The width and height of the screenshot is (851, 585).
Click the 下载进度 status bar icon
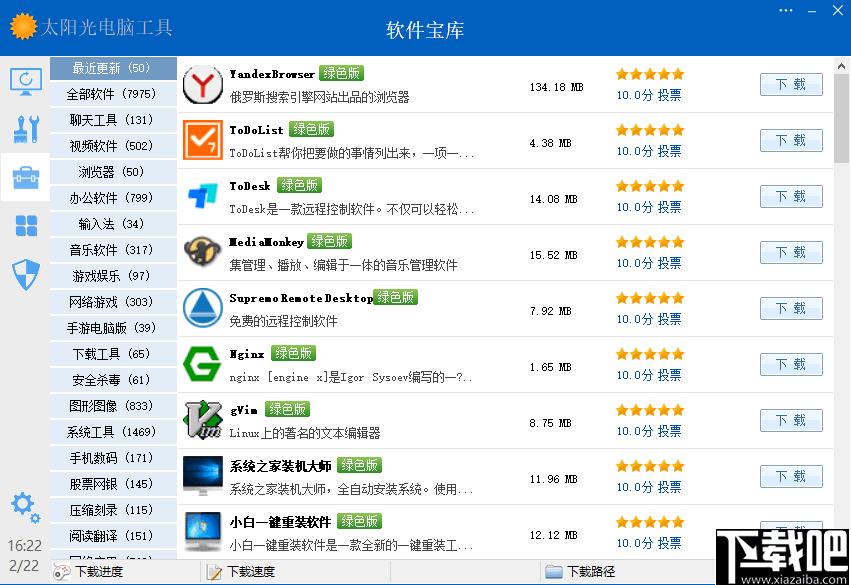pyautogui.click(x=61, y=571)
